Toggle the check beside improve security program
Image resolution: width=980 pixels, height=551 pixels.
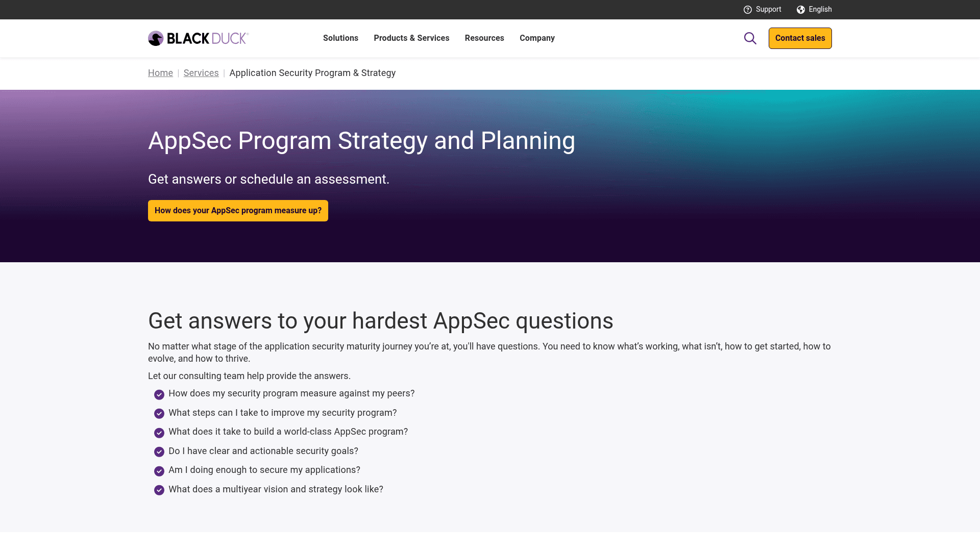click(159, 413)
